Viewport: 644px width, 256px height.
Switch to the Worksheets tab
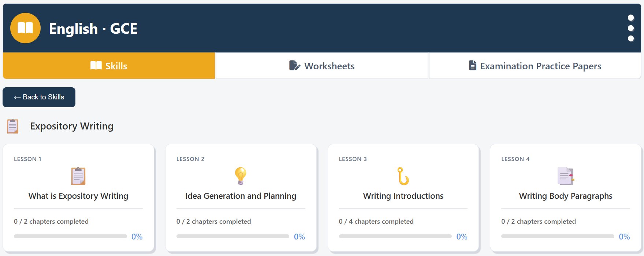coord(322,66)
